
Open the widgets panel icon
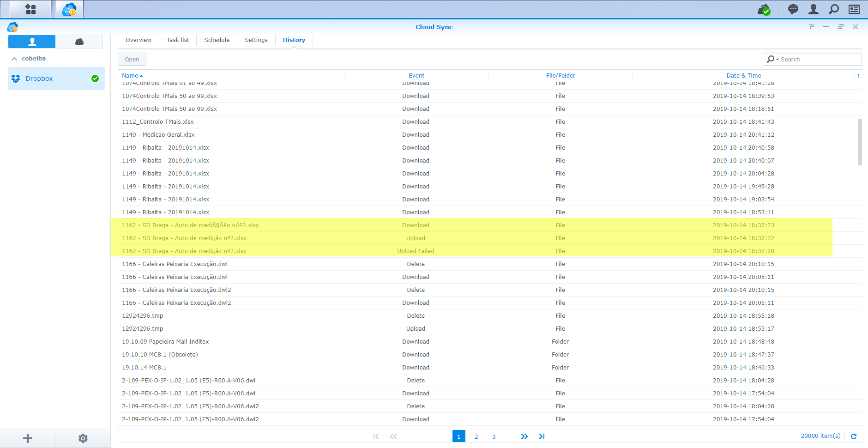pos(854,9)
